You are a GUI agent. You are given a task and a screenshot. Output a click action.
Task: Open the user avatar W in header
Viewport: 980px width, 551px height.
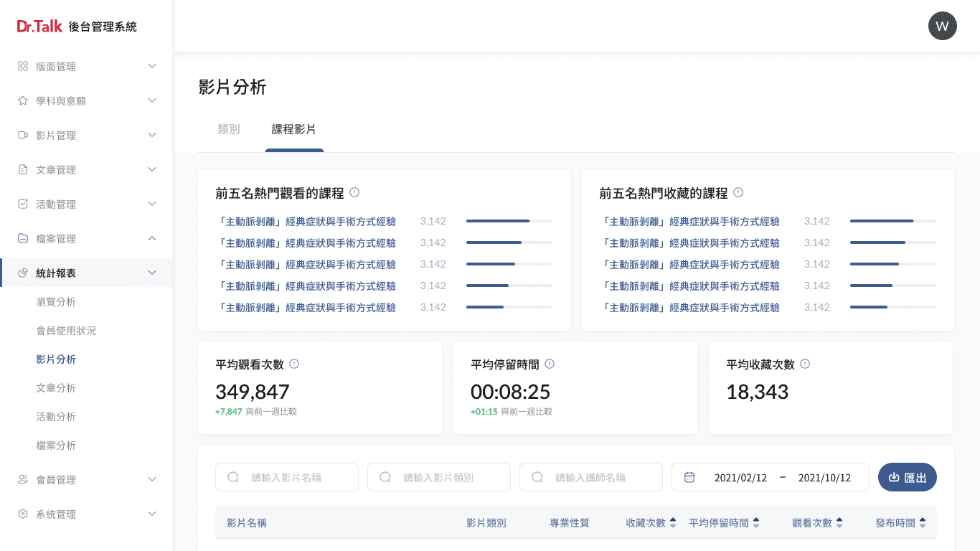click(942, 27)
